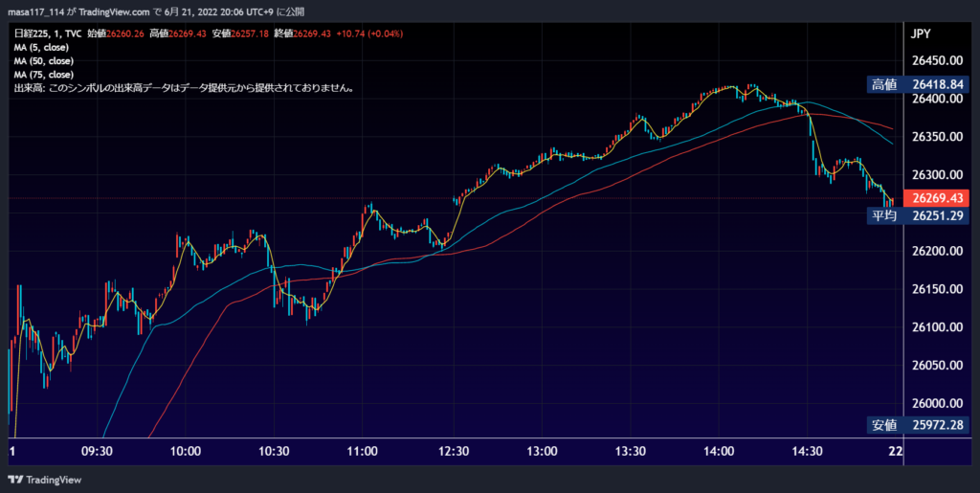The width and height of the screenshot is (980, 493).
Task: Click the 26000.00 price axis label
Action: pyautogui.click(x=936, y=404)
